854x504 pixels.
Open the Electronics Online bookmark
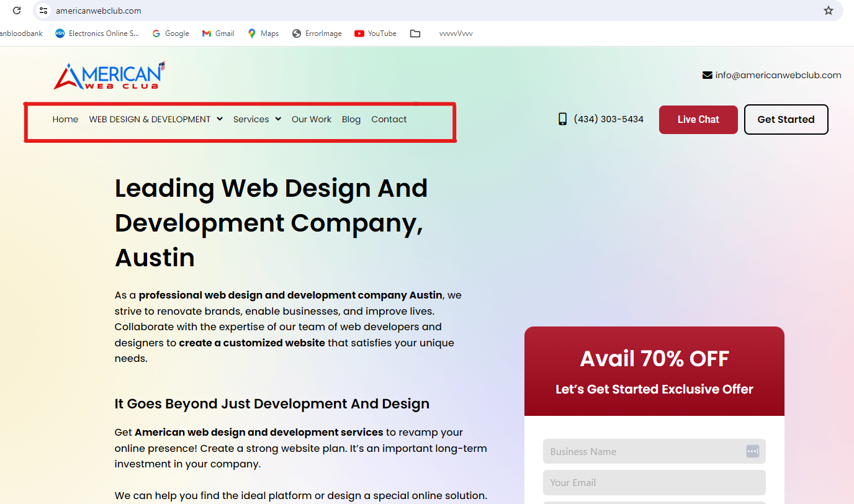(x=97, y=34)
